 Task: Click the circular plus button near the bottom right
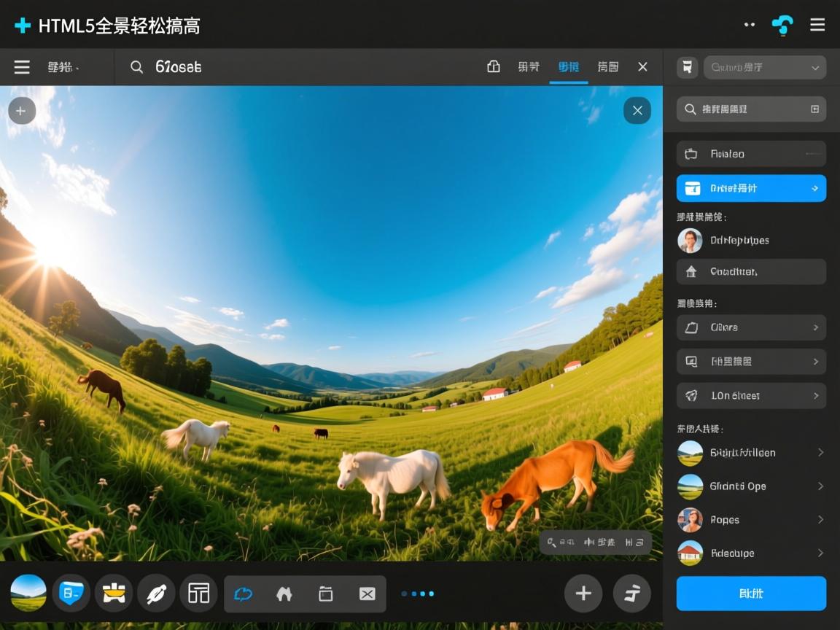[x=583, y=593]
